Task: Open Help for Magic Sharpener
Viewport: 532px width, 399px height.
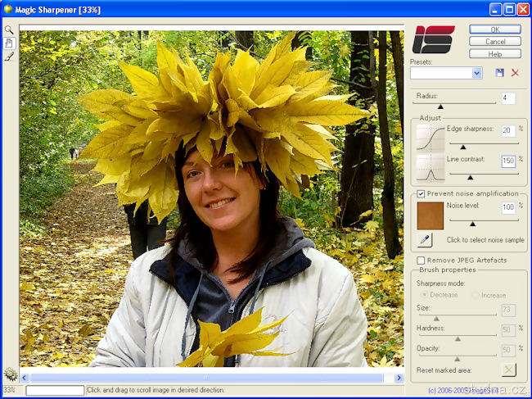Action: coord(494,54)
